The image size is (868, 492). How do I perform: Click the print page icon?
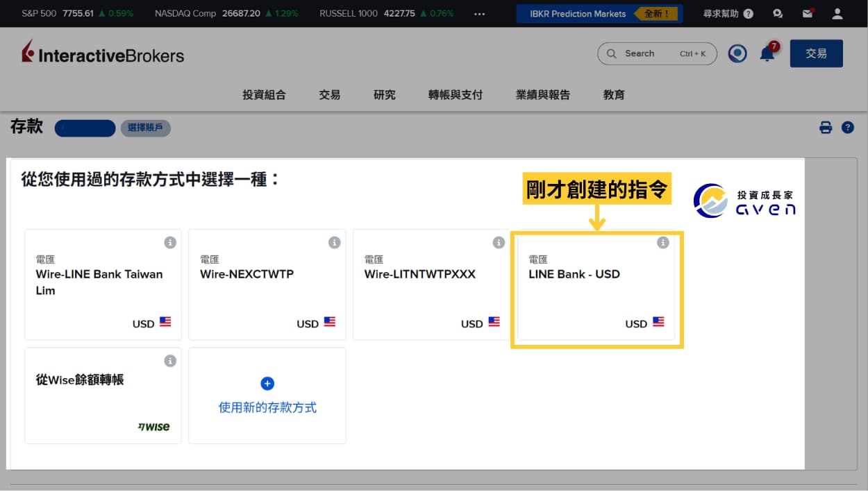pos(826,128)
